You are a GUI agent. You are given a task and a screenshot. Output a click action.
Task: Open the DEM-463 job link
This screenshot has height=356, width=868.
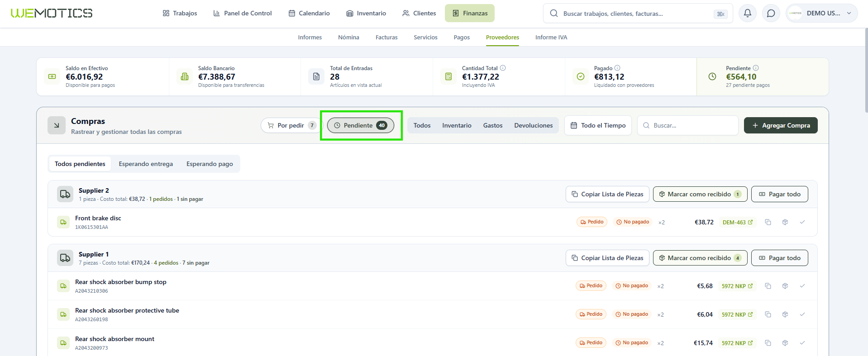click(x=738, y=222)
